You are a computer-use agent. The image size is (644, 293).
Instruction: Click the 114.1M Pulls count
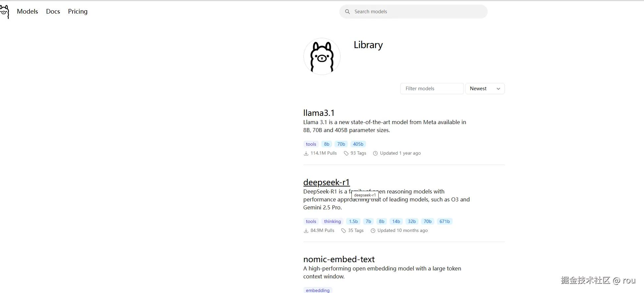(x=324, y=153)
